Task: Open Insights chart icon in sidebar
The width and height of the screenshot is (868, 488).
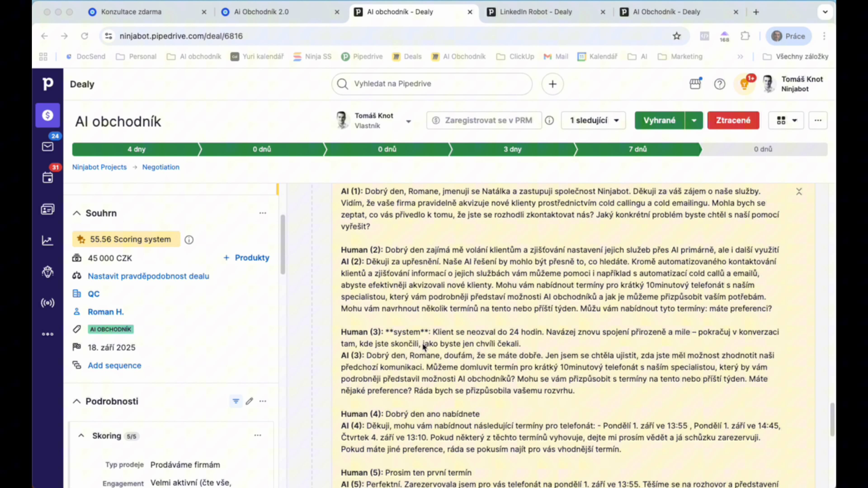Action: [x=47, y=240]
